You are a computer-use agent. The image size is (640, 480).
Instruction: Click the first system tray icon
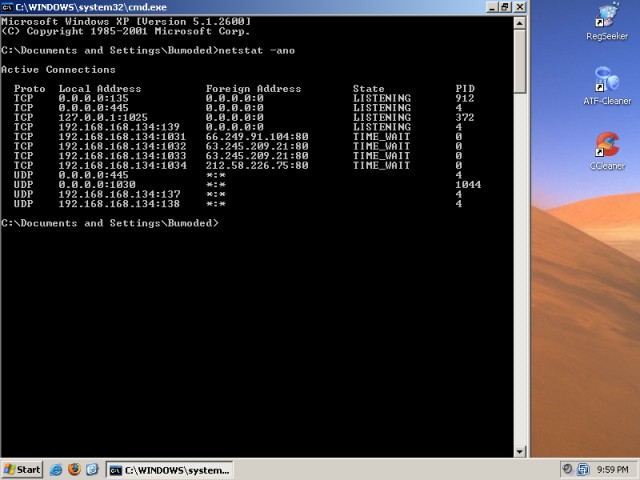tap(567, 469)
